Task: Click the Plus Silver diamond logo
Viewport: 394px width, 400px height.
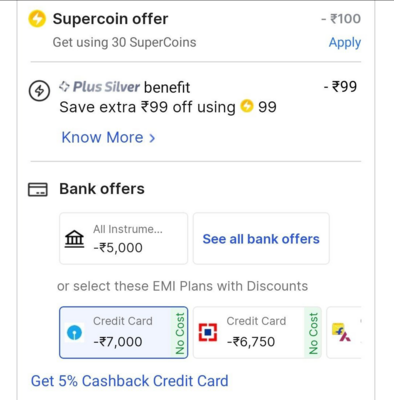Action: pos(64,87)
